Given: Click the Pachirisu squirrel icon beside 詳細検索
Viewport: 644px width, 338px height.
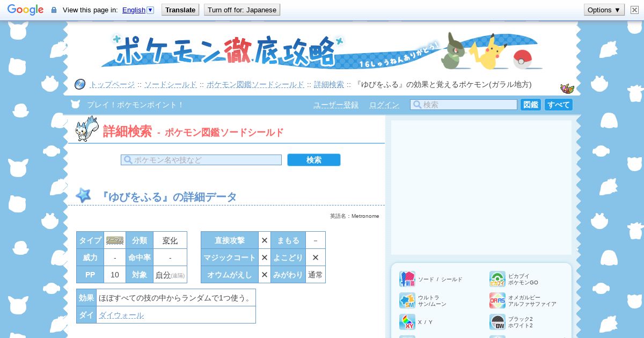Looking at the screenshot, I should pos(87,129).
